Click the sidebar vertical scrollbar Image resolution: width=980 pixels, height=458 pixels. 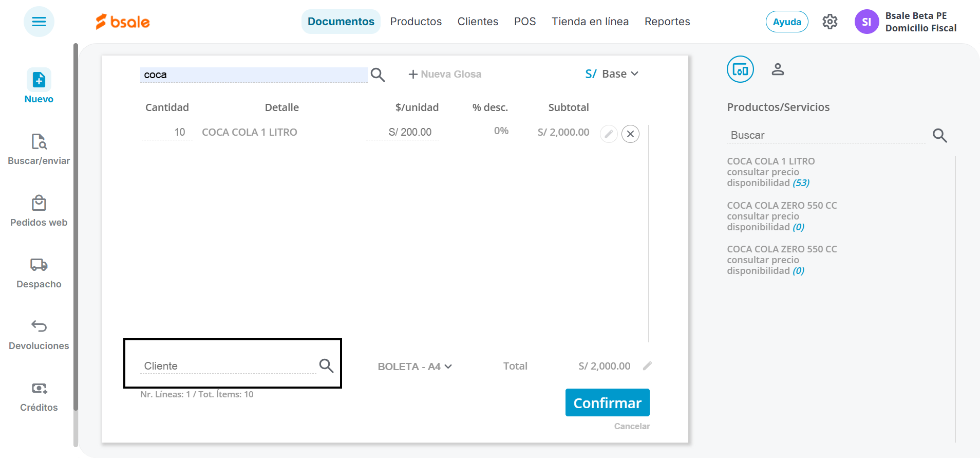coord(76,226)
